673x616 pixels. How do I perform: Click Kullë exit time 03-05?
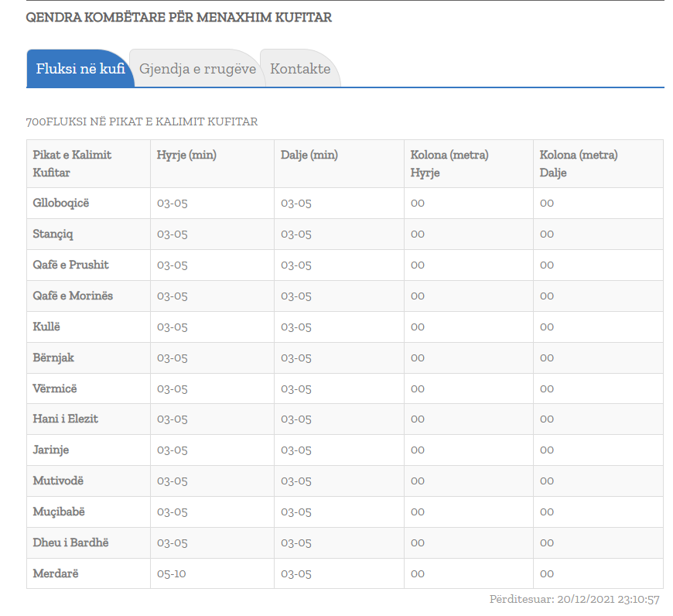tap(296, 327)
